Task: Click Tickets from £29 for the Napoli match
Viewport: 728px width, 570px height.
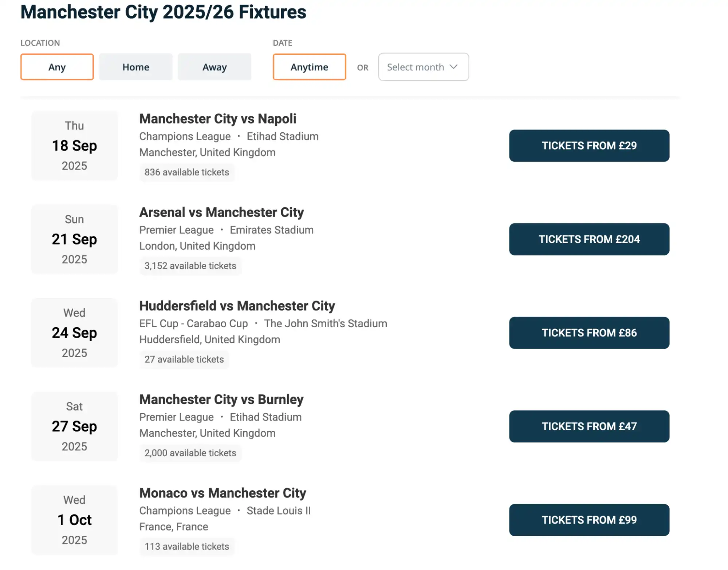Action: (x=589, y=145)
